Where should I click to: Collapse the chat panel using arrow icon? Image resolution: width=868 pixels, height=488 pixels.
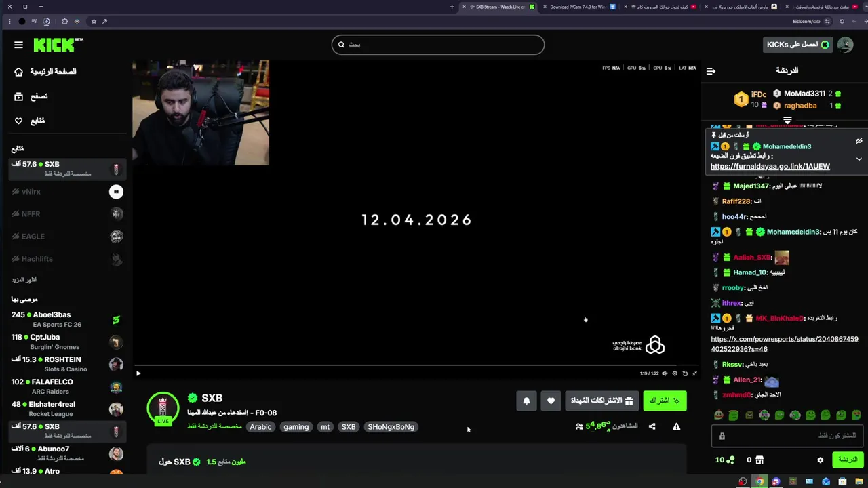click(711, 71)
